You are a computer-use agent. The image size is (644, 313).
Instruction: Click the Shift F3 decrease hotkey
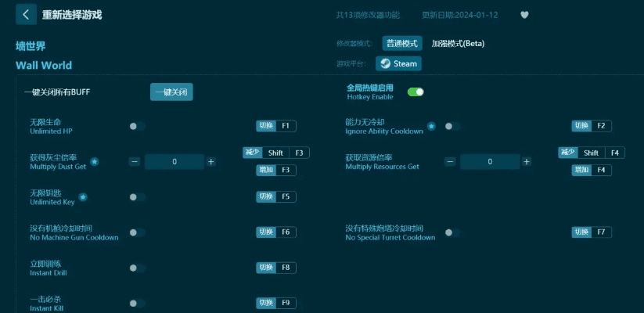(276, 153)
